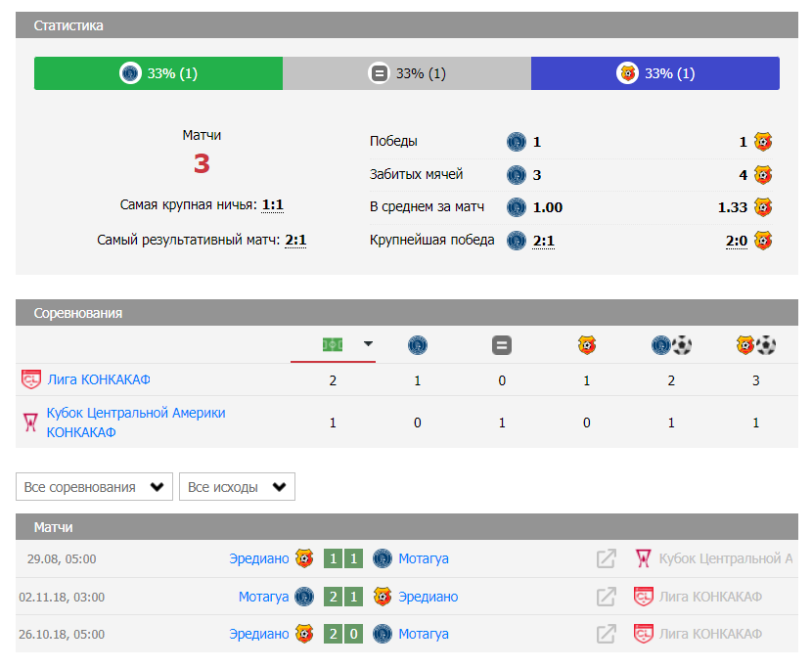Screen dimensions: 812x667
Task: Open match details via external link icon for 29.08 match
Action: click(606, 558)
